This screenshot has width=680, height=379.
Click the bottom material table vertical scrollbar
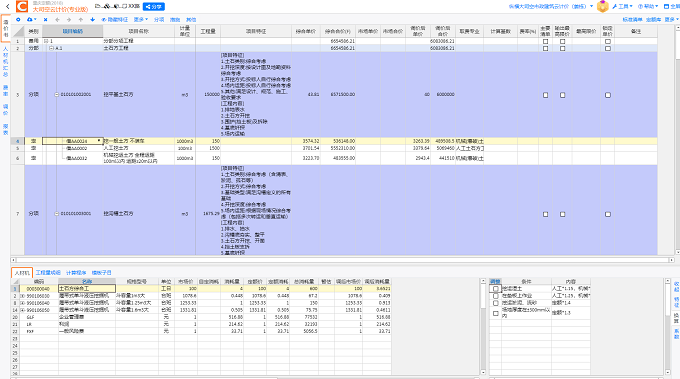click(483, 327)
